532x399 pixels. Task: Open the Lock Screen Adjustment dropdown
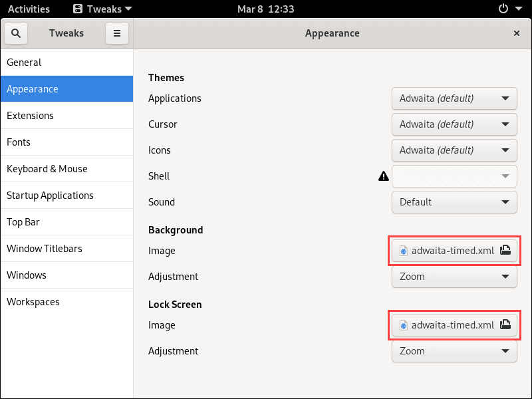click(454, 351)
